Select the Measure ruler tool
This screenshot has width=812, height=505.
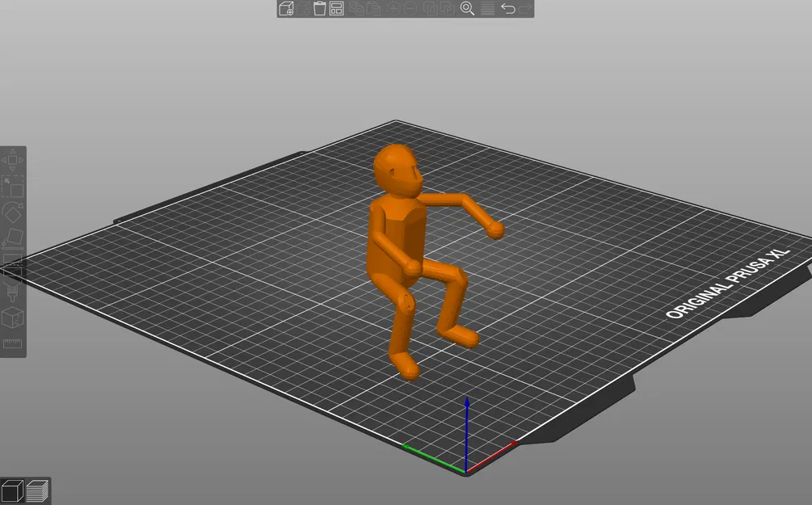(13, 343)
